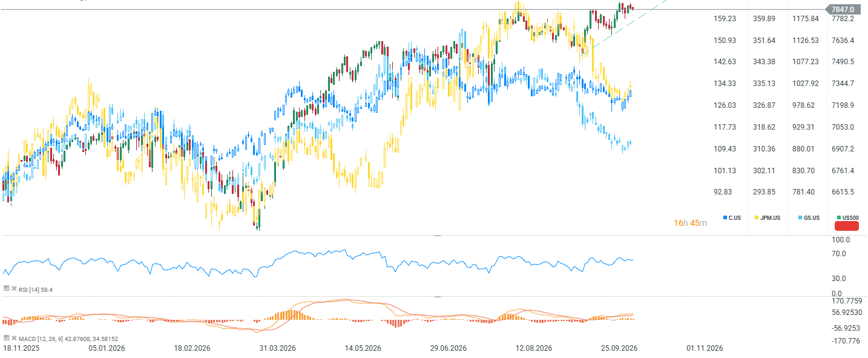Click the MACD 170.7759 scale value
Image resolution: width=868 pixels, height=358 pixels.
tap(847, 301)
